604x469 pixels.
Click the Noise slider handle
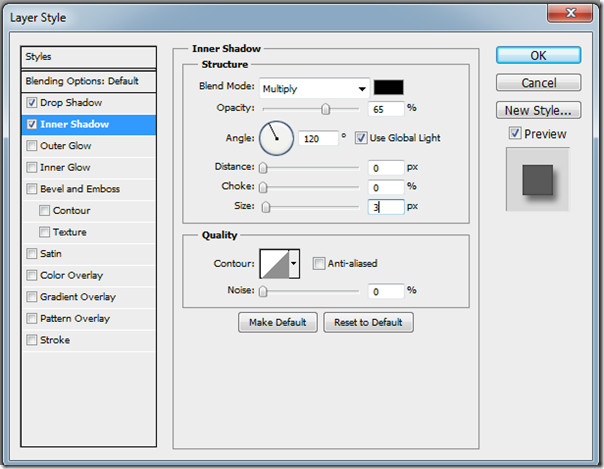(263, 291)
